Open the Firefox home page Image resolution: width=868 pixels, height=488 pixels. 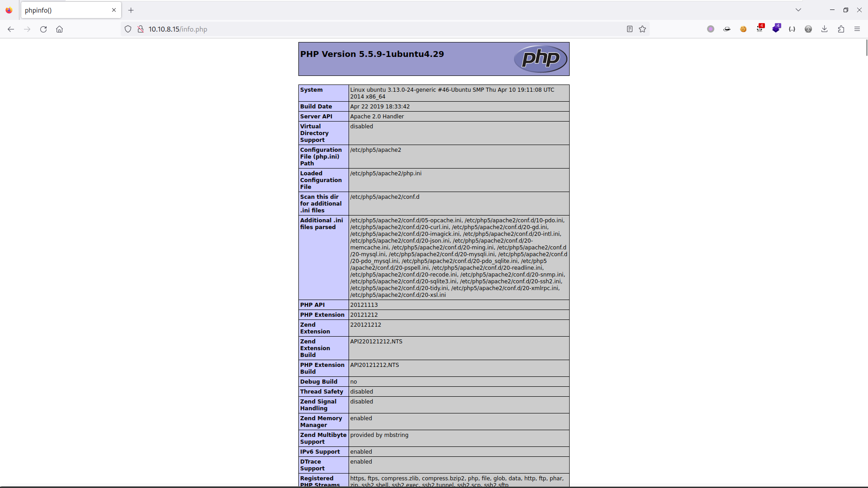[x=59, y=29]
